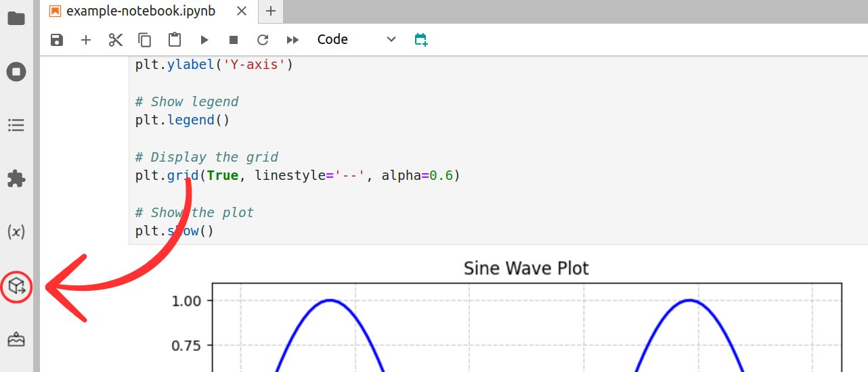Image resolution: width=868 pixels, height=372 pixels.
Task: Click the alpha=0.6 parameter text
Action: pyautogui.click(x=417, y=176)
